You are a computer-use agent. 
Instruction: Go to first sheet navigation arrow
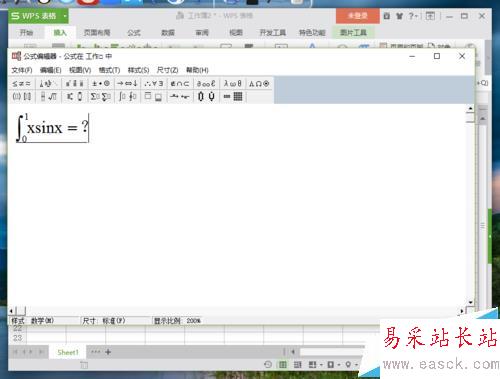click(15, 352)
